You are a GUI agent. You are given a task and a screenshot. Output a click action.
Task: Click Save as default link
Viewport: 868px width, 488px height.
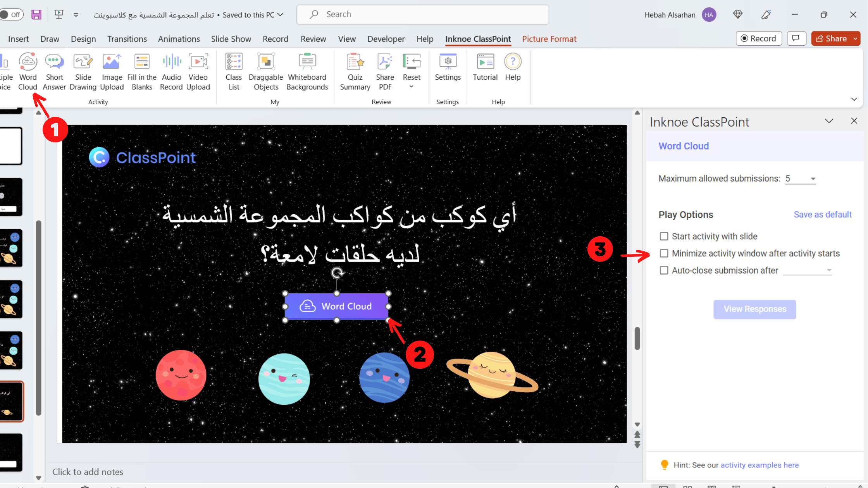click(822, 215)
